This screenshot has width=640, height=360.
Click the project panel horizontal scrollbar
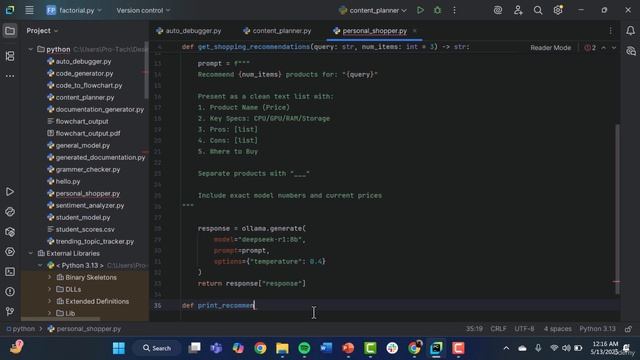pos(60,319)
